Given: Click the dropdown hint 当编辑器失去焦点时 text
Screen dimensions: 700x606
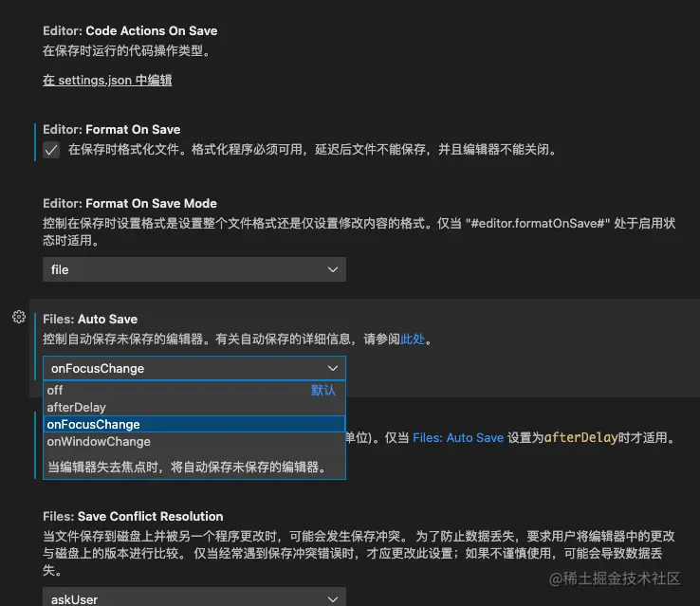Looking at the screenshot, I should click(x=188, y=468).
